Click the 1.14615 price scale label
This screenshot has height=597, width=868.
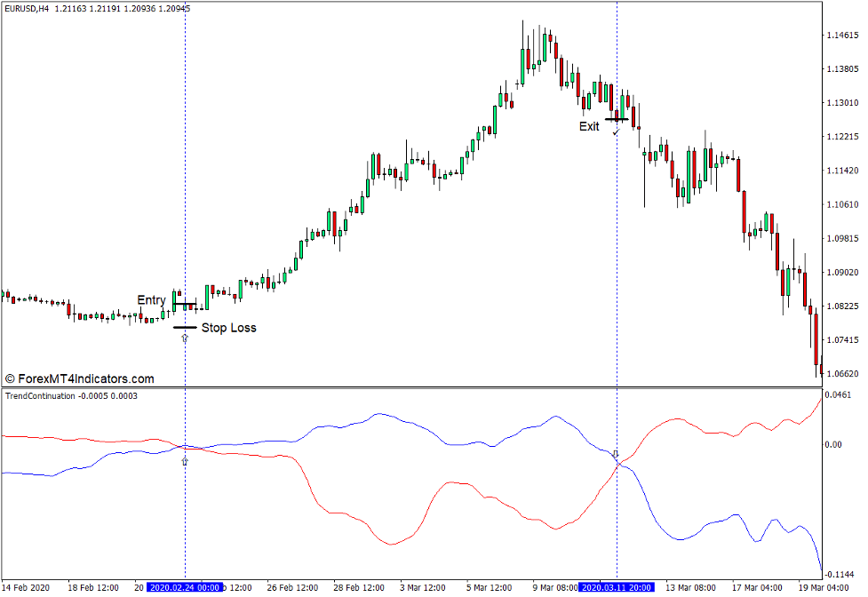click(840, 36)
